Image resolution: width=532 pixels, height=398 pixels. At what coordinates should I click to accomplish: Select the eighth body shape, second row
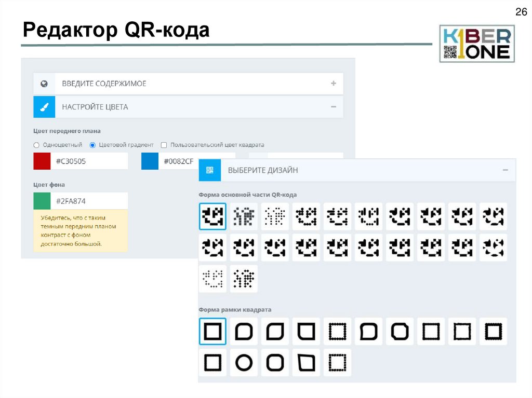tap(431, 248)
